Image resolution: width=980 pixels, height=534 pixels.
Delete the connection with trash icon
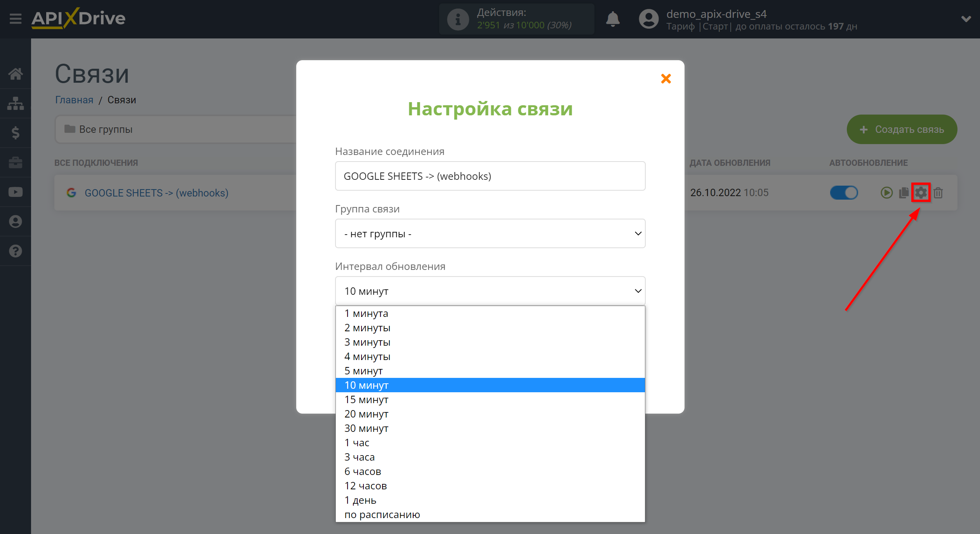(x=938, y=193)
